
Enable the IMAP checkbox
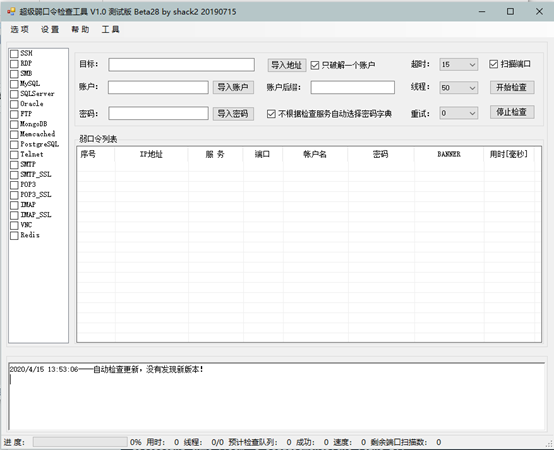[14, 205]
